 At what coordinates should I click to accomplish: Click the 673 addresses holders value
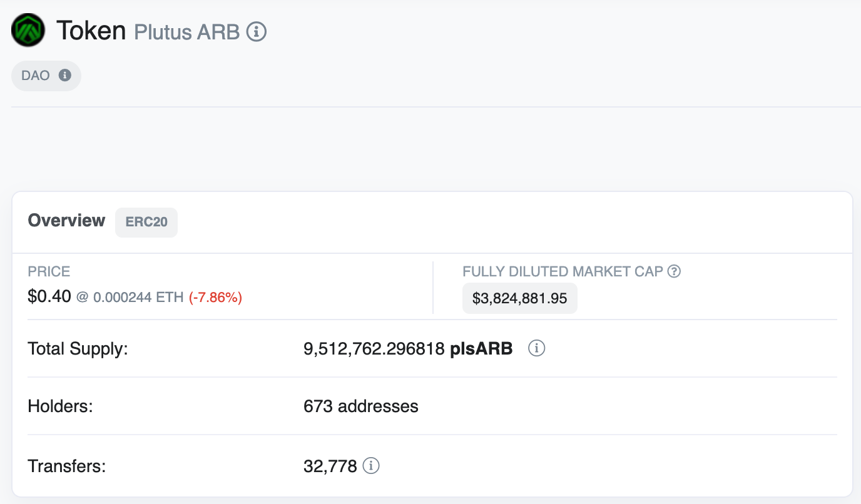(x=361, y=406)
